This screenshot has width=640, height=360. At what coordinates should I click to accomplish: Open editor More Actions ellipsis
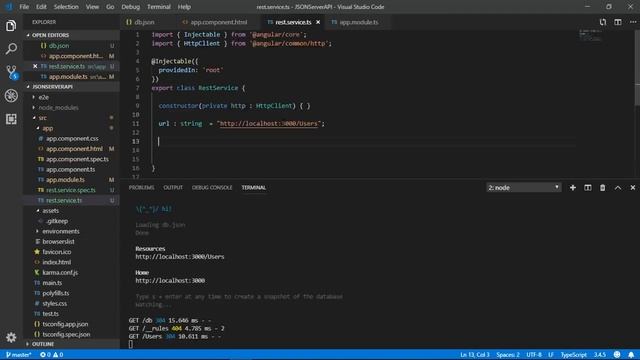coord(632,22)
